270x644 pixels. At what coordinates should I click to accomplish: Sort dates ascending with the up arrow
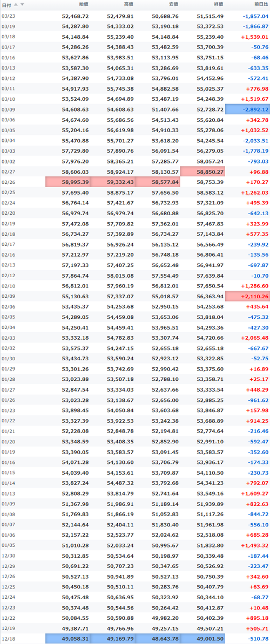(x=16, y=4)
